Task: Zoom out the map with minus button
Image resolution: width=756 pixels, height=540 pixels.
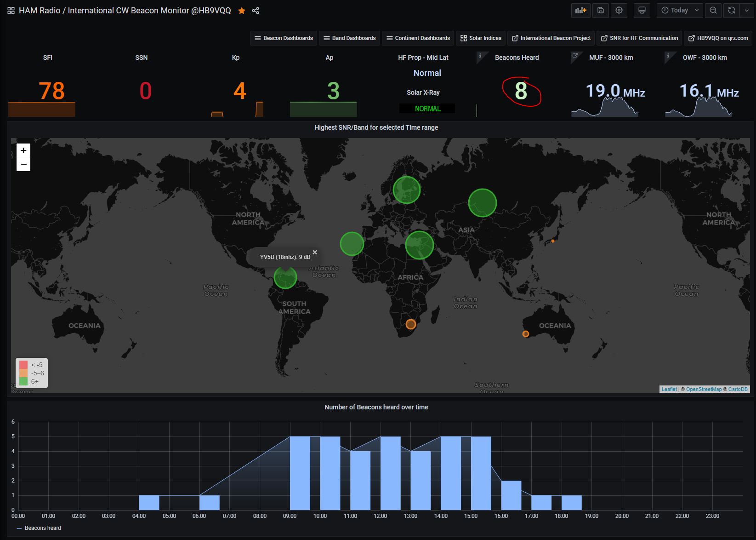Action: point(23,164)
